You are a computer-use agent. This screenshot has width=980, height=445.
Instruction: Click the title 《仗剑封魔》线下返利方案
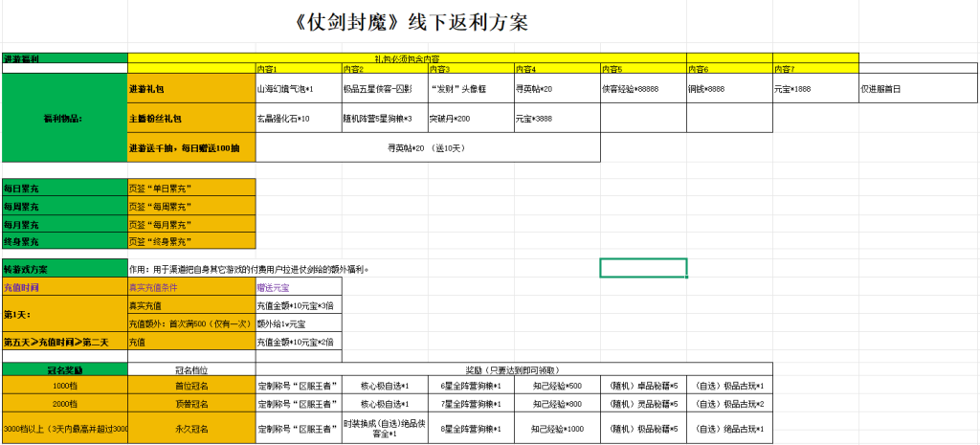pos(412,23)
